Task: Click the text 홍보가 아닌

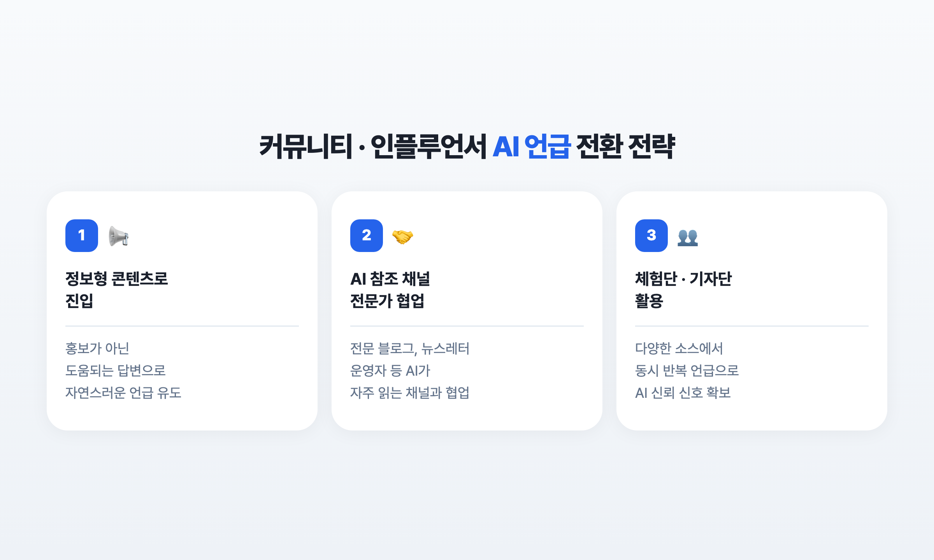Action: pos(97,348)
